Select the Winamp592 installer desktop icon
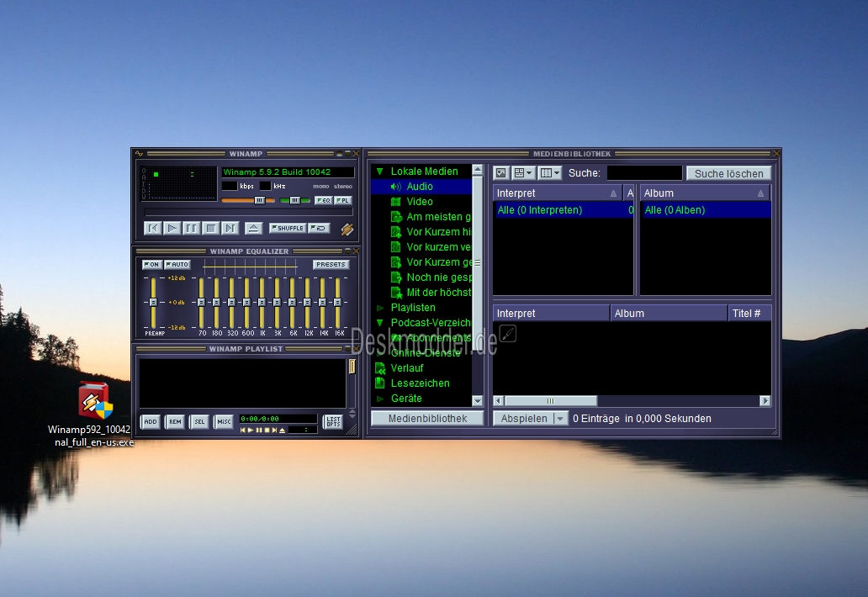 point(94,415)
